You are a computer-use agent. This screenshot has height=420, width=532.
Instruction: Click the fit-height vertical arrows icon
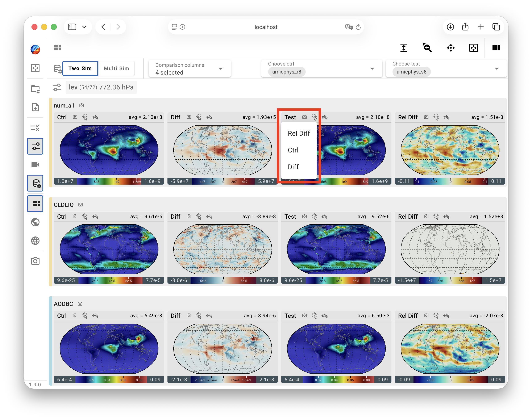pos(404,48)
